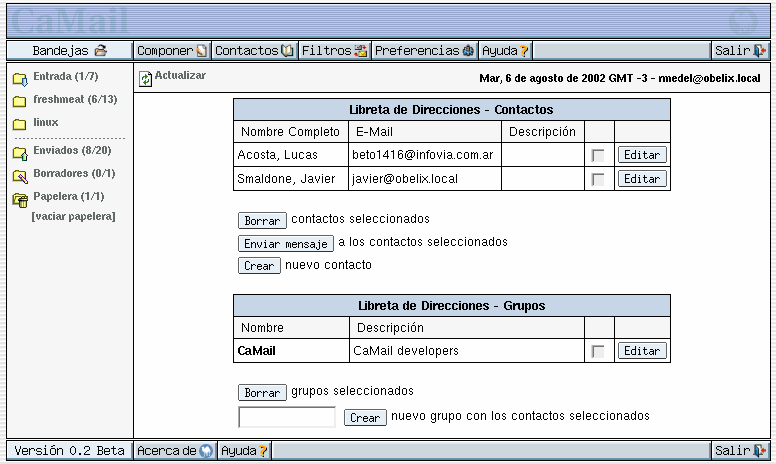Open the Entrada inbox folder icon
The height and width of the screenshot is (464, 776).
[19, 78]
